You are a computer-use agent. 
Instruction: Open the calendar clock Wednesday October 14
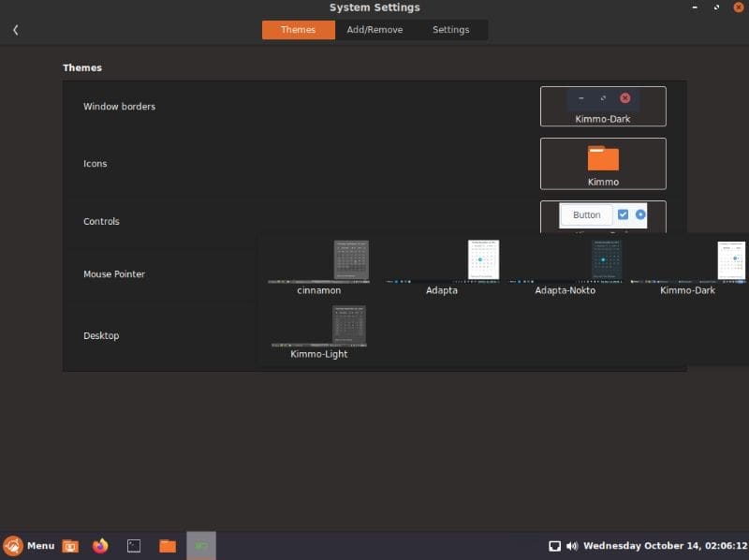(x=666, y=546)
